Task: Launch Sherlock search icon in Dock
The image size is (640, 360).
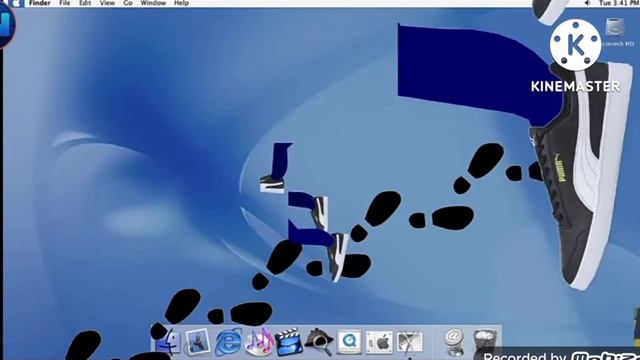Action: [319, 342]
